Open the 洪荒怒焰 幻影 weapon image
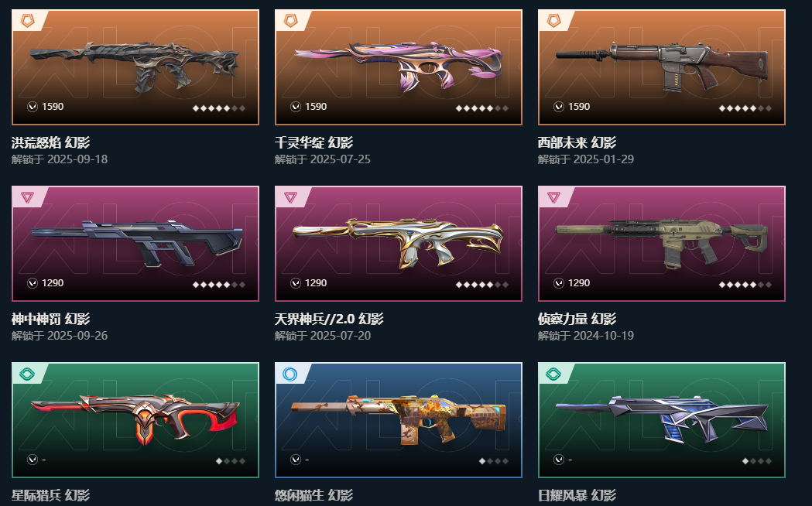Viewport: 812px width, 506px height. pyautogui.click(x=135, y=67)
